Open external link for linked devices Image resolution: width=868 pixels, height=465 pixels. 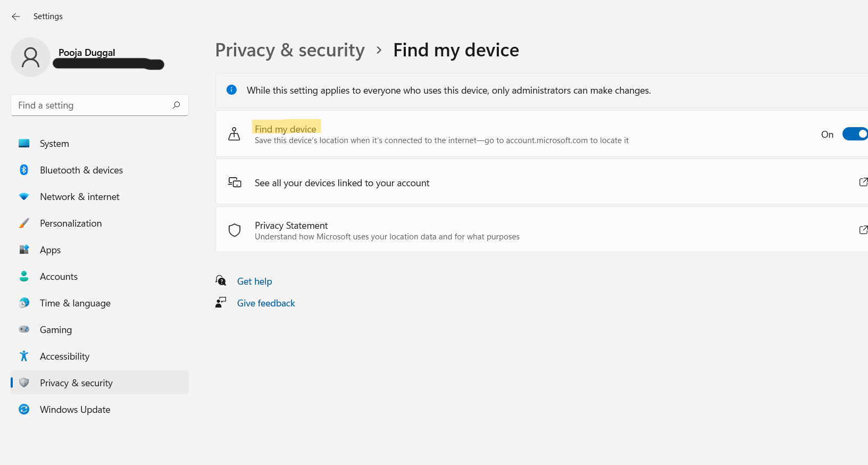click(863, 182)
